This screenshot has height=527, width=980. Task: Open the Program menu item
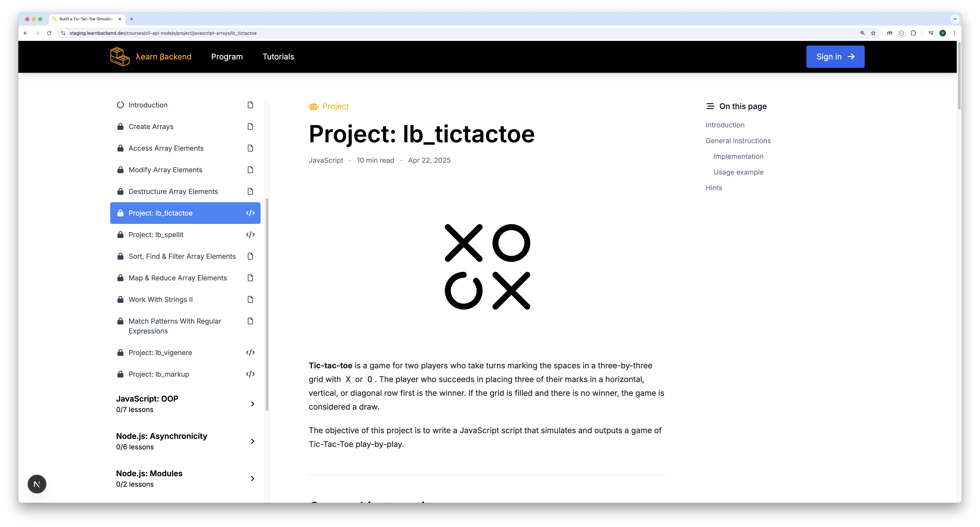[x=227, y=57]
